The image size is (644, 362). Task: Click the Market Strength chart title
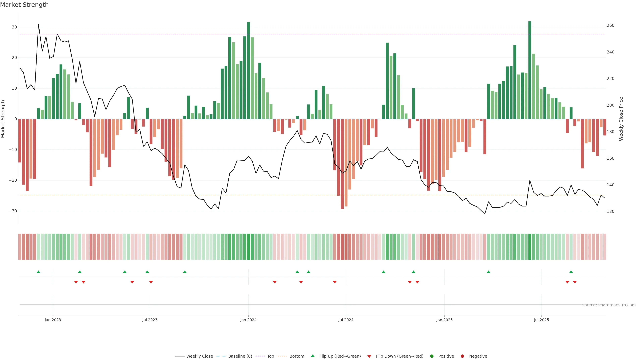24,5
